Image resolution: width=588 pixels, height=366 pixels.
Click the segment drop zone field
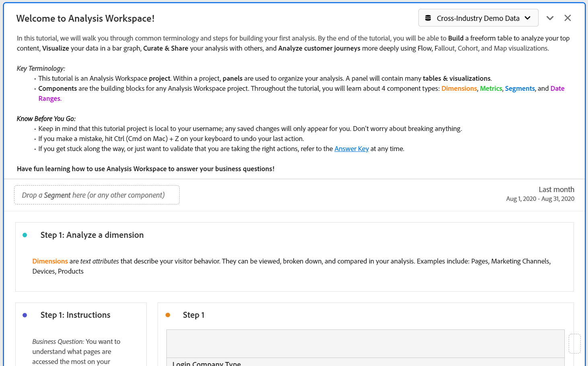tap(97, 195)
